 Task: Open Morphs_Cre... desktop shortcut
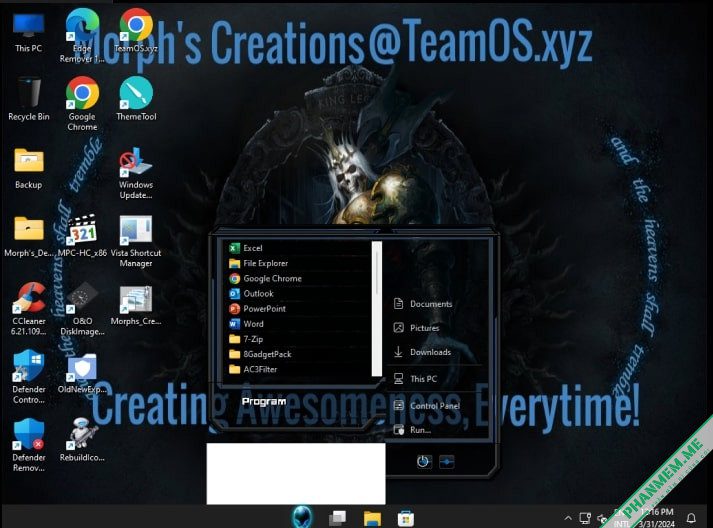[136, 305]
